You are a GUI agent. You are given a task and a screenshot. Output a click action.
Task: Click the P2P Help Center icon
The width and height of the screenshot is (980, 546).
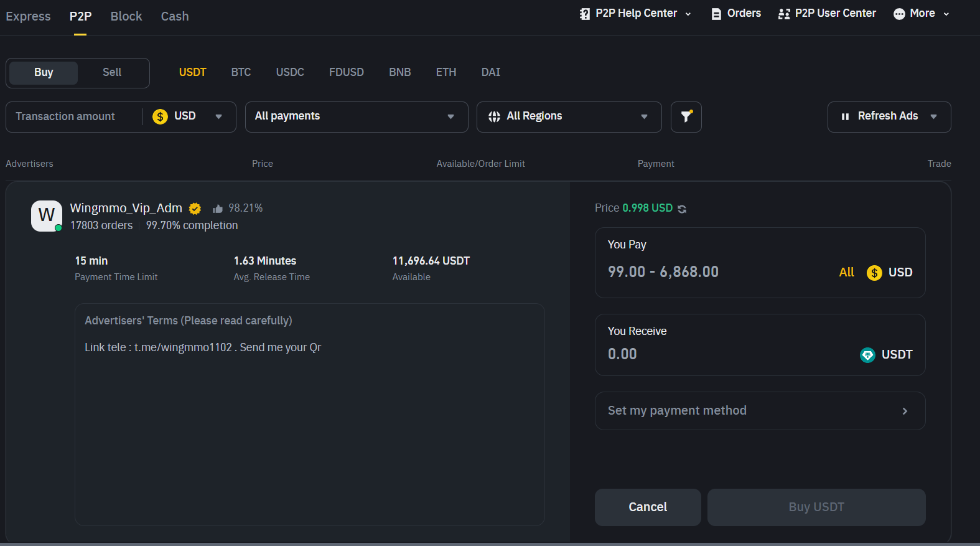point(584,14)
